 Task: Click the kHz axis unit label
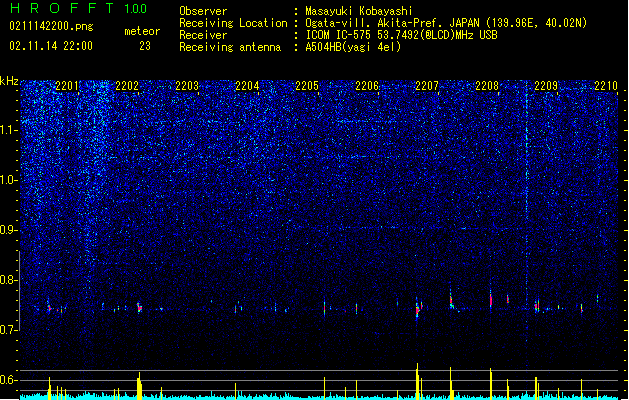coord(9,81)
